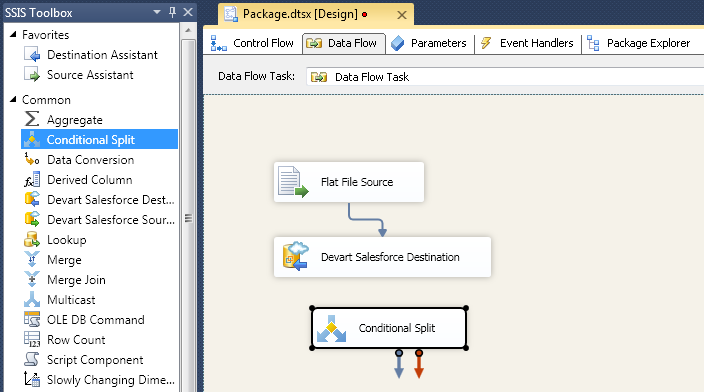
Task: Click the Derived Column icon
Action: click(32, 180)
